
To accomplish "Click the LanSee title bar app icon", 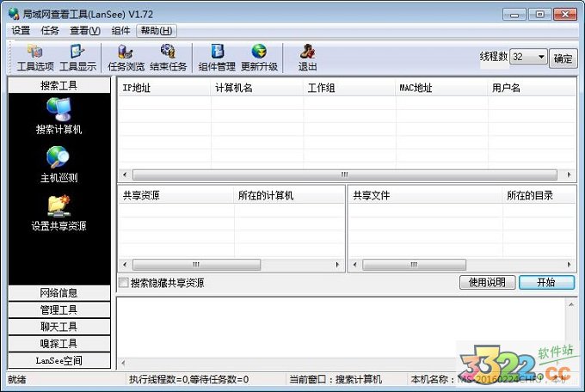I will pos(14,14).
